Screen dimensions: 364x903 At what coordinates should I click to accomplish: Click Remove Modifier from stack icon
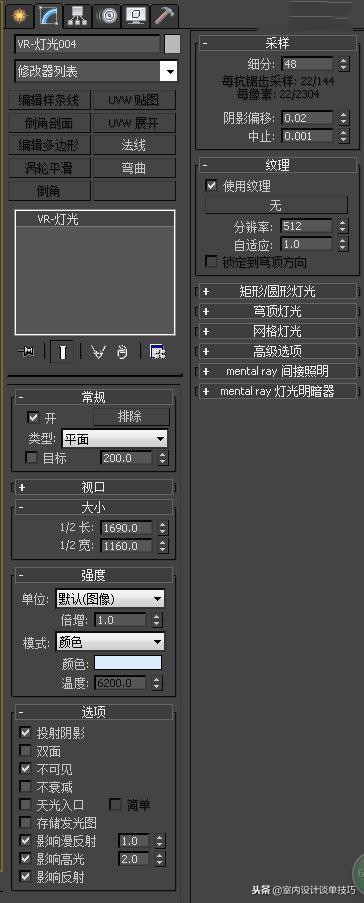point(122,351)
